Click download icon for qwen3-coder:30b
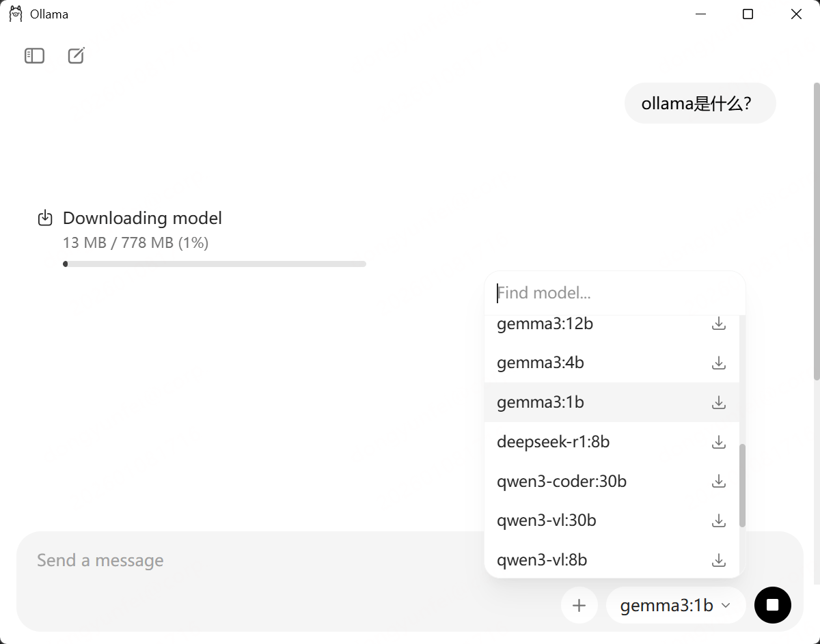This screenshot has height=644, width=820. tap(718, 481)
